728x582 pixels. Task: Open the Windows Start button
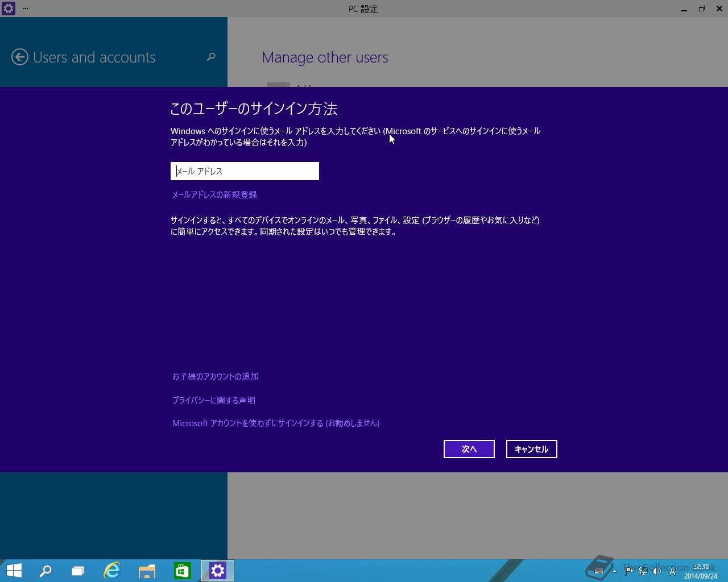(14, 571)
